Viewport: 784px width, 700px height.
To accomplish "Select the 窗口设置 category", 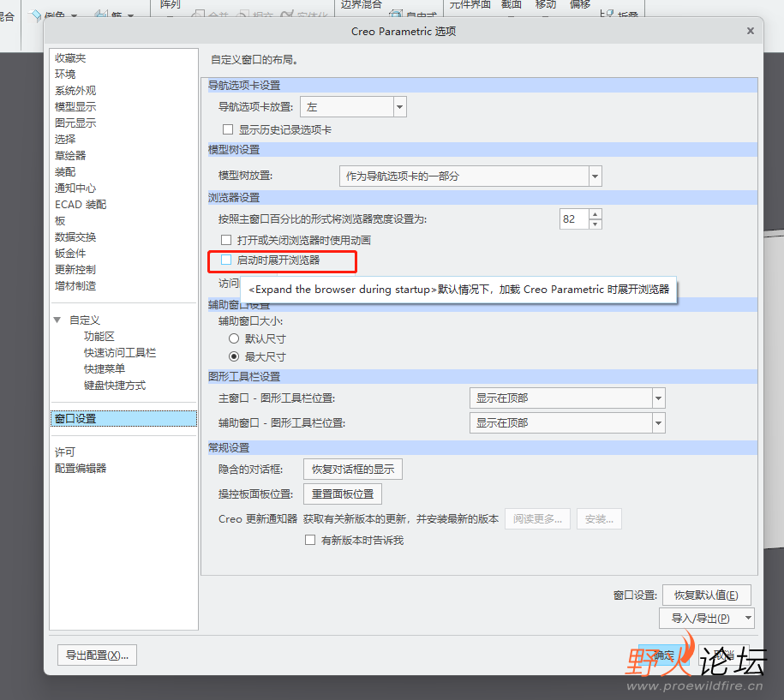I will click(x=124, y=418).
